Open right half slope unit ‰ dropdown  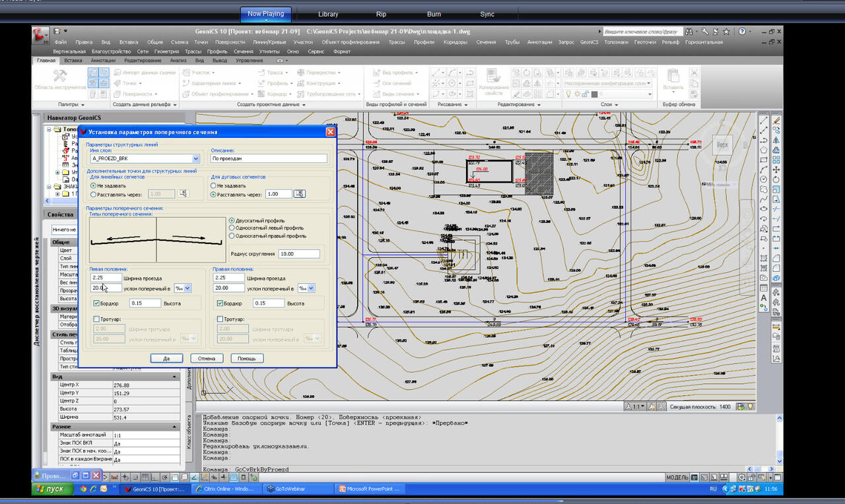311,288
